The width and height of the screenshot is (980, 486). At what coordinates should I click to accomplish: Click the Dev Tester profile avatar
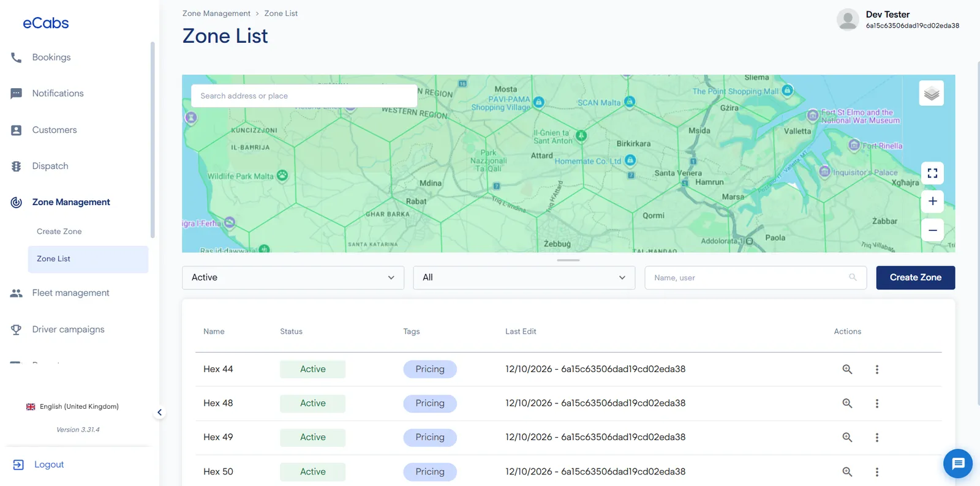(848, 20)
